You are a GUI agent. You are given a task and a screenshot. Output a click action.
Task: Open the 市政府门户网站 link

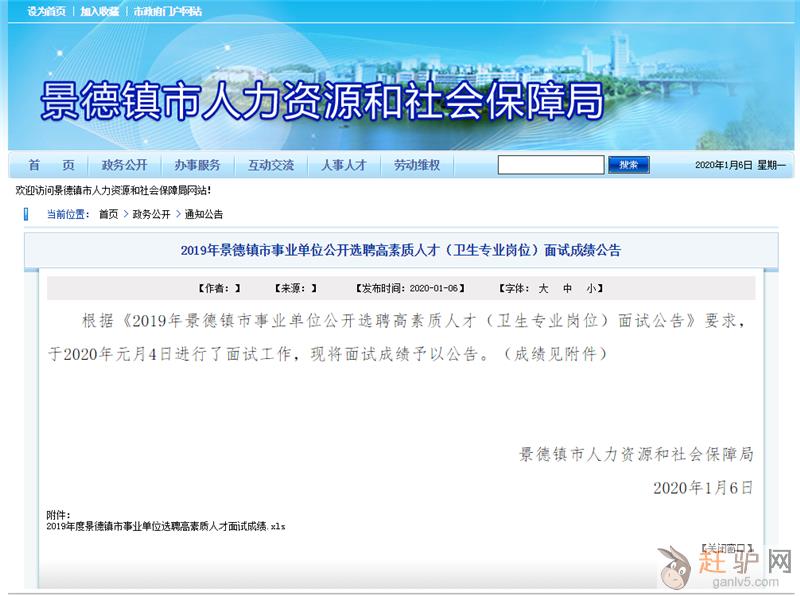click(x=168, y=11)
